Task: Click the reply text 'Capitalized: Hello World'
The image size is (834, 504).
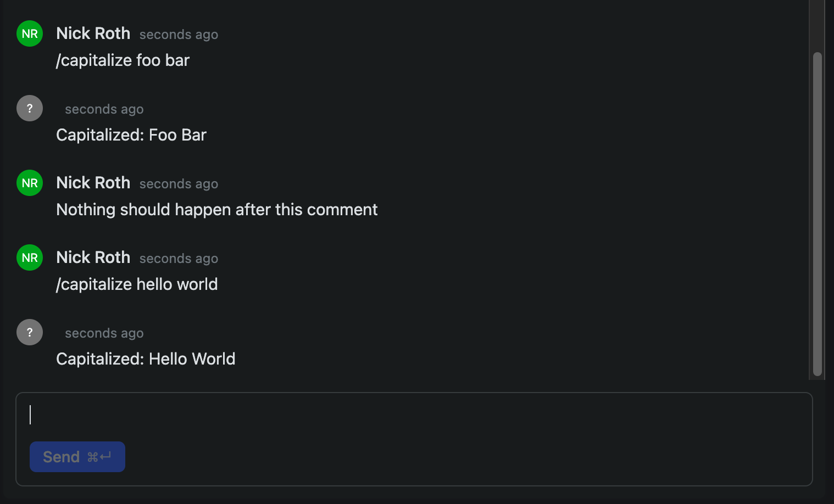Action: 146,359
